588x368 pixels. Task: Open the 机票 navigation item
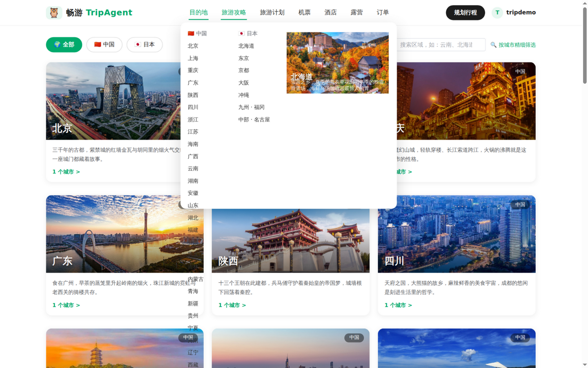pyautogui.click(x=304, y=13)
